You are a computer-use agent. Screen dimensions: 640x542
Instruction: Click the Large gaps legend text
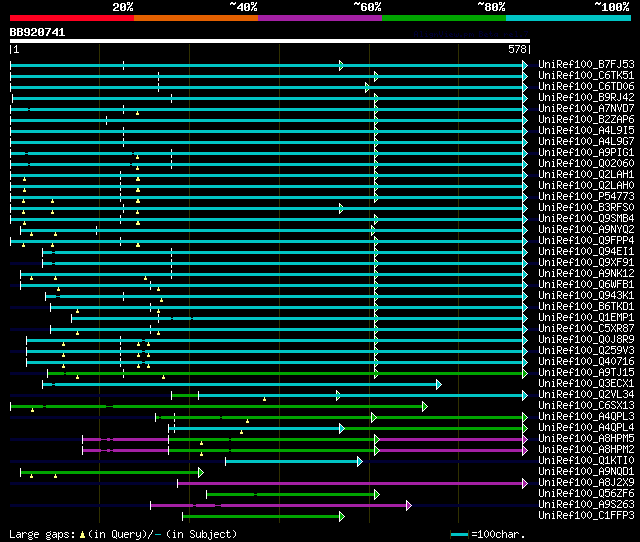pos(123,534)
